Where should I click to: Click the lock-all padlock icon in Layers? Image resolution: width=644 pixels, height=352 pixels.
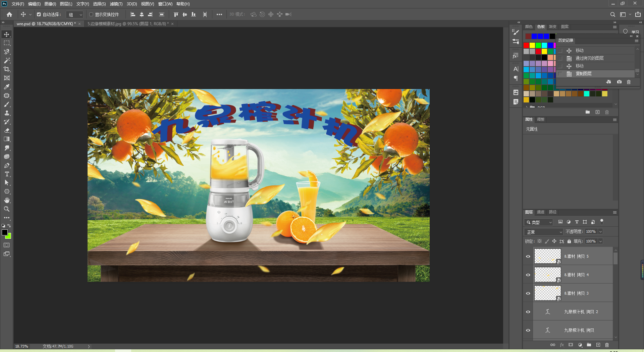point(569,241)
